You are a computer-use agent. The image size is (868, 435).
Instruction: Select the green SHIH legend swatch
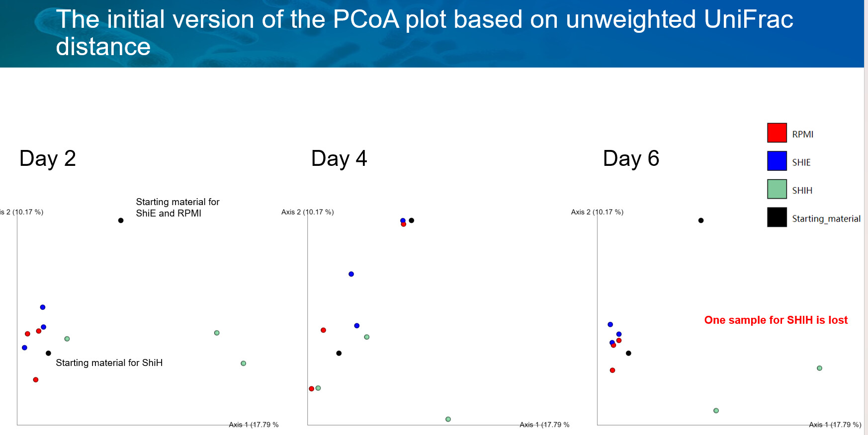pos(777,189)
